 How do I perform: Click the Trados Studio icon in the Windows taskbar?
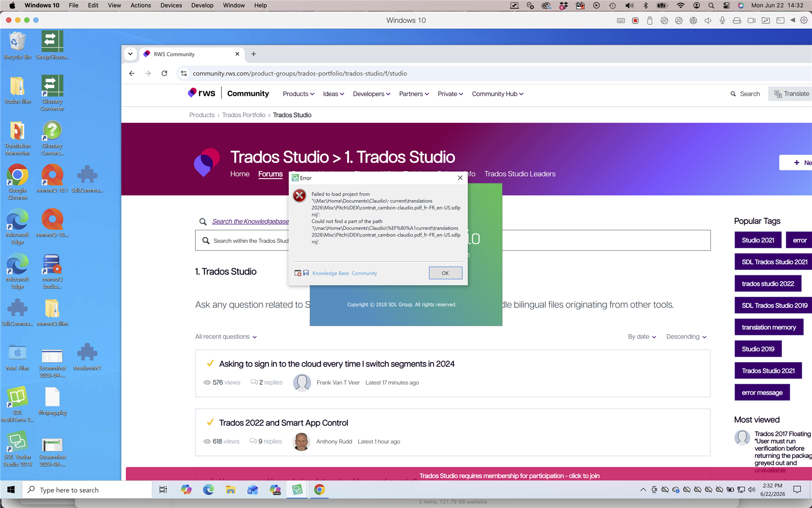pyautogui.click(x=297, y=489)
